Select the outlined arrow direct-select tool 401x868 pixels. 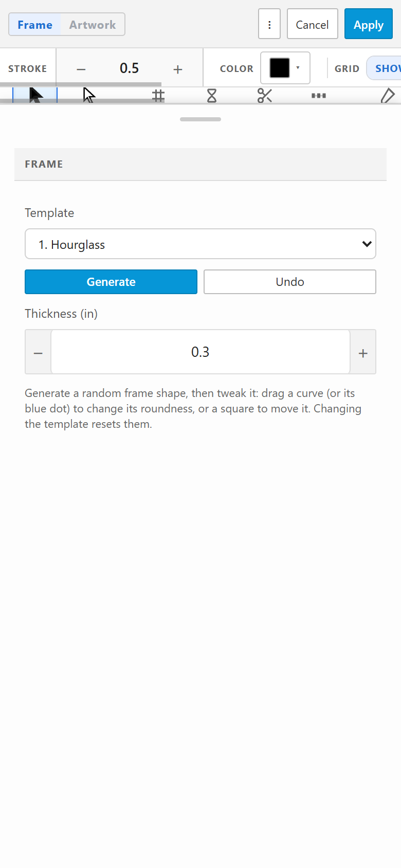pyautogui.click(x=89, y=95)
